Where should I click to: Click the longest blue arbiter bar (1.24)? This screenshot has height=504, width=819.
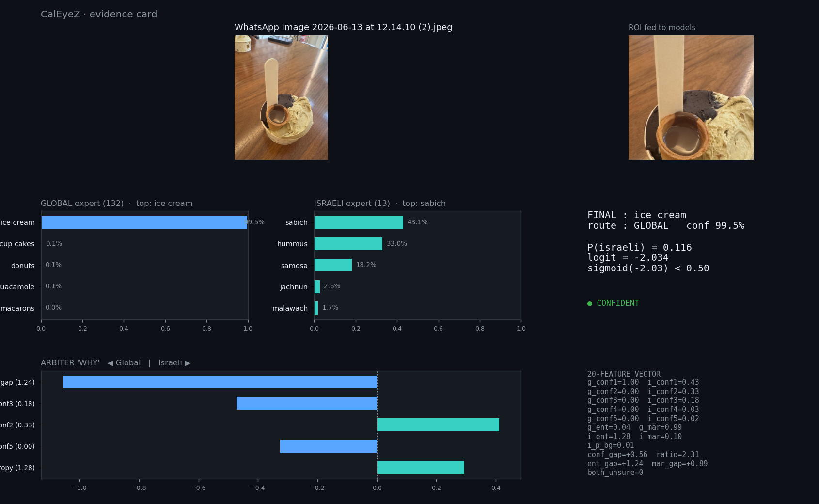point(220,382)
